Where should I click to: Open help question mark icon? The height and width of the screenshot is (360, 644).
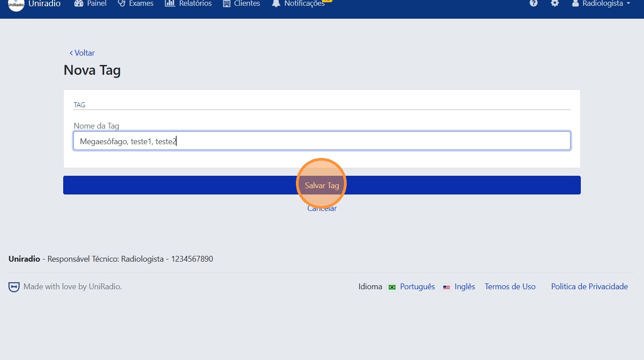coord(533,4)
